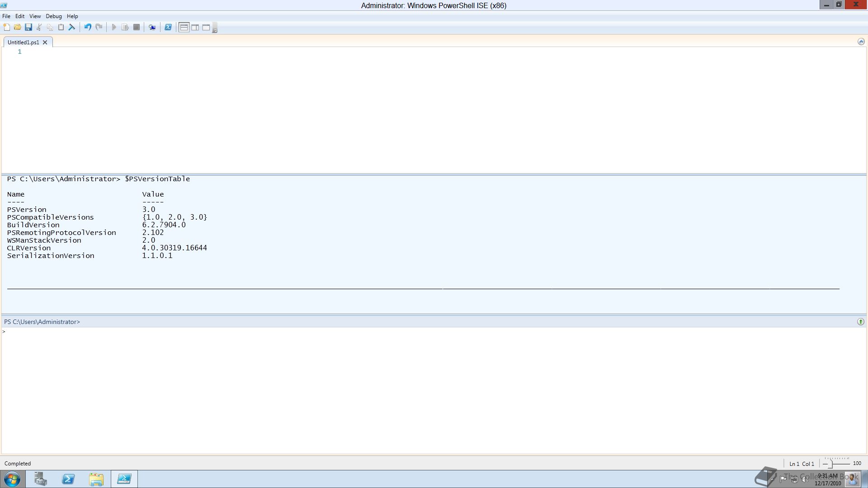Open the File menu
868x488 pixels.
pos(6,16)
